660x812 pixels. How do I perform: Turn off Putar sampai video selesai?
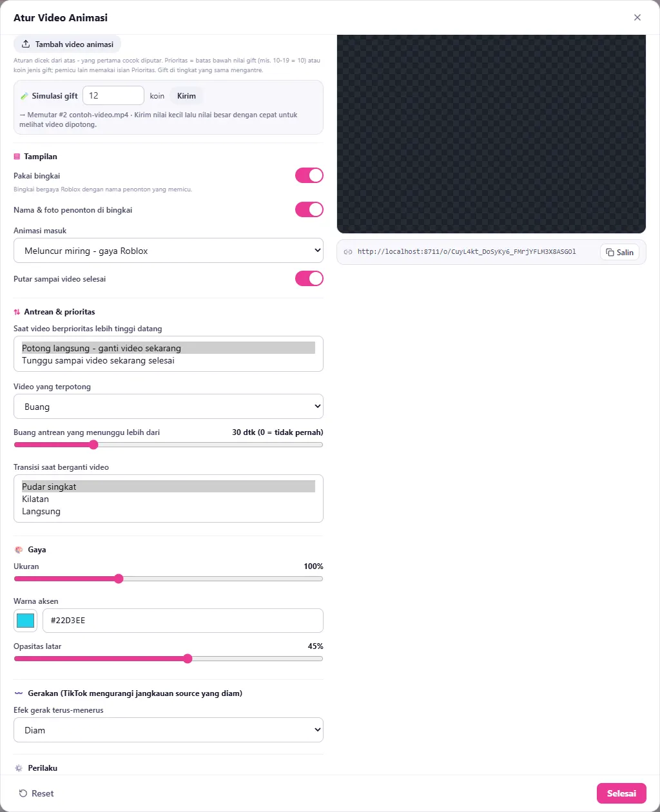point(309,278)
